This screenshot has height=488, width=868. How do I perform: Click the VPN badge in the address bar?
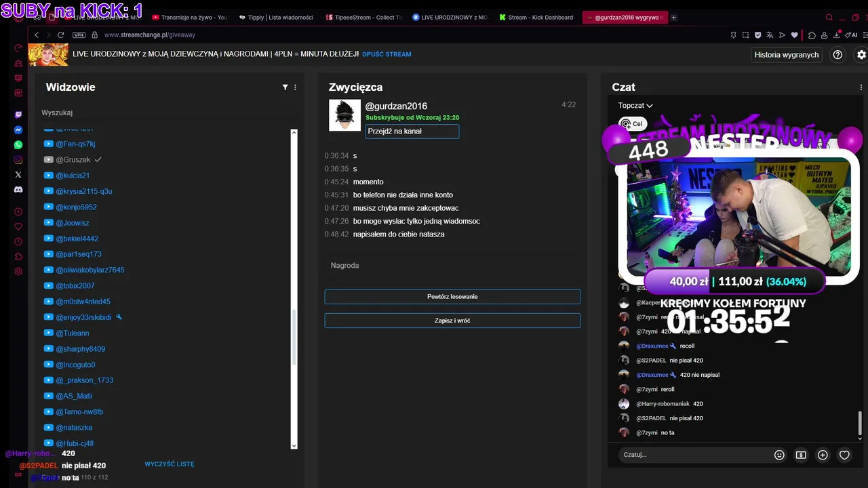79,35
